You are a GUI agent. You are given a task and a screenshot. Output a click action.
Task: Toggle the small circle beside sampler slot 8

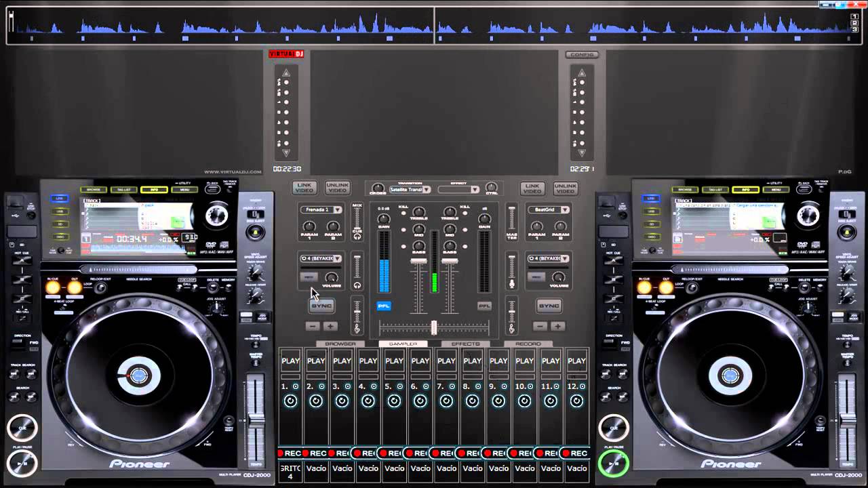click(x=478, y=386)
